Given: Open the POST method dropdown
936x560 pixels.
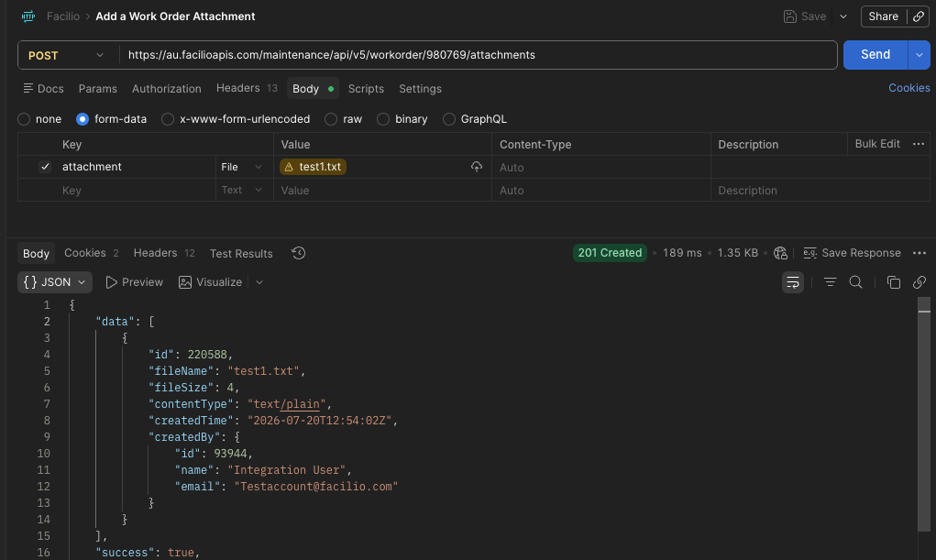Looking at the screenshot, I should tap(66, 56).
